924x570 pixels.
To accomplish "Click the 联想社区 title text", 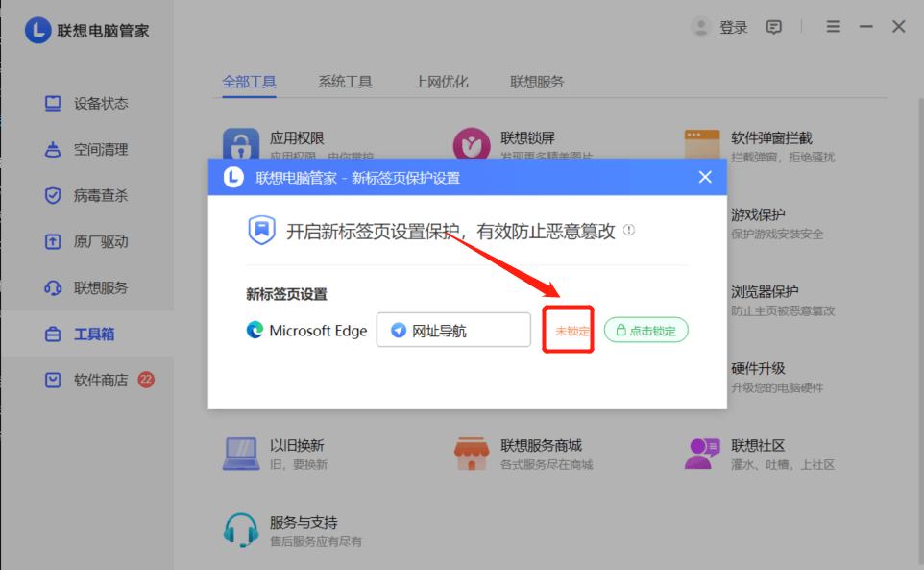I will tap(758, 446).
